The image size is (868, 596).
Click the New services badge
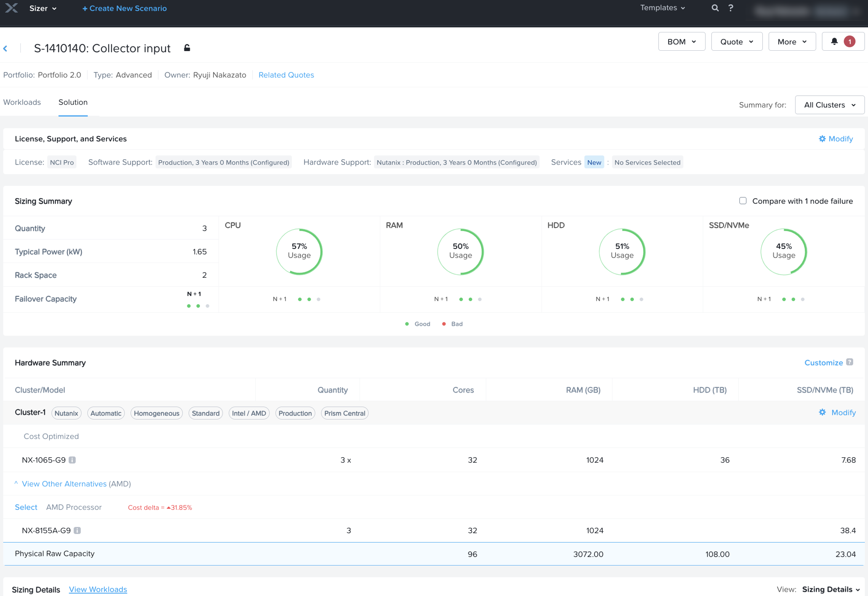(x=594, y=162)
